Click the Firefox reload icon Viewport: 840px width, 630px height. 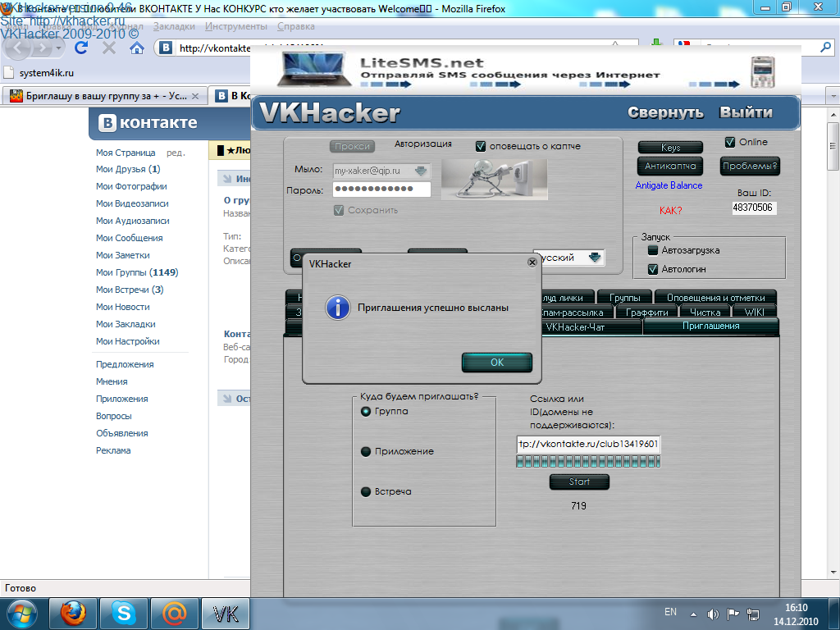point(81,48)
